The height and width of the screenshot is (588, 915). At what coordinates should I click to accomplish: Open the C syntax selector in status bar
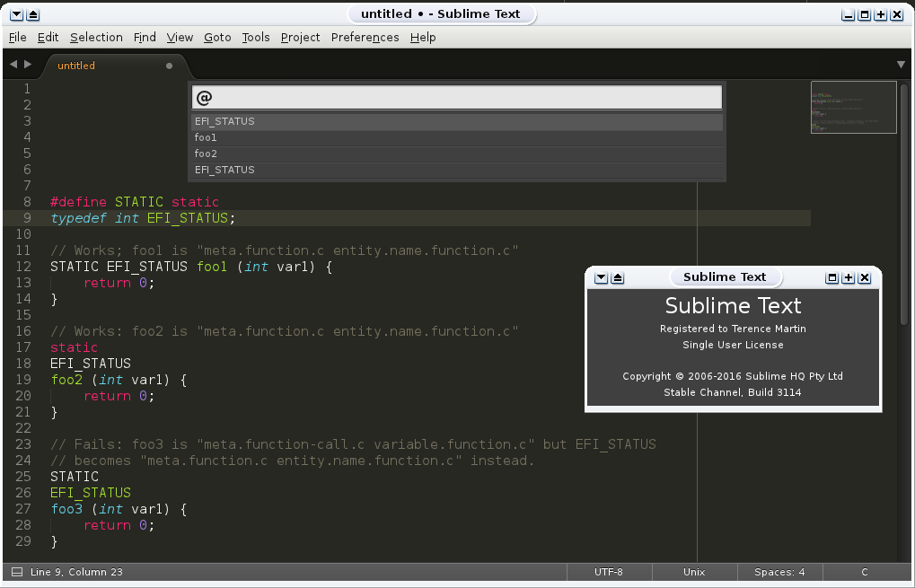pos(864,572)
